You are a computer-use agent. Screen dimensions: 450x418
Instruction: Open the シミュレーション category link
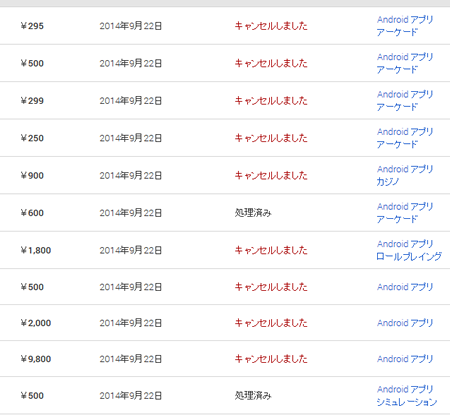(x=407, y=402)
